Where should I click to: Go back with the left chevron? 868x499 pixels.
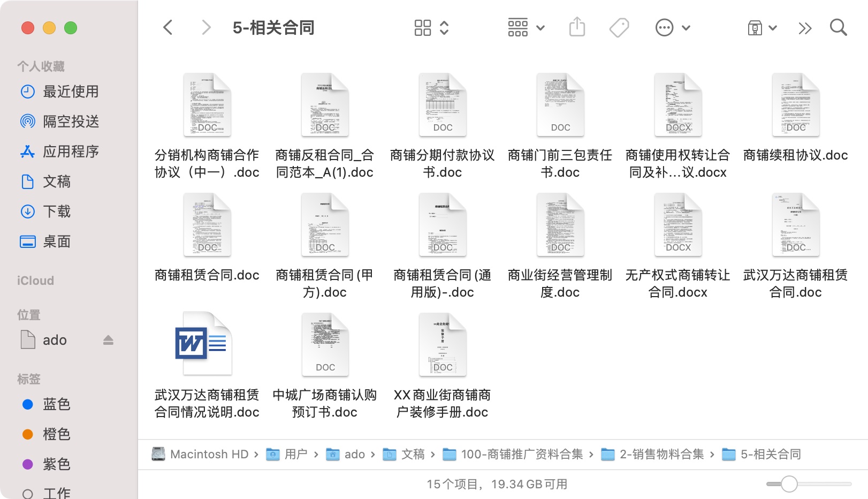pyautogui.click(x=168, y=27)
